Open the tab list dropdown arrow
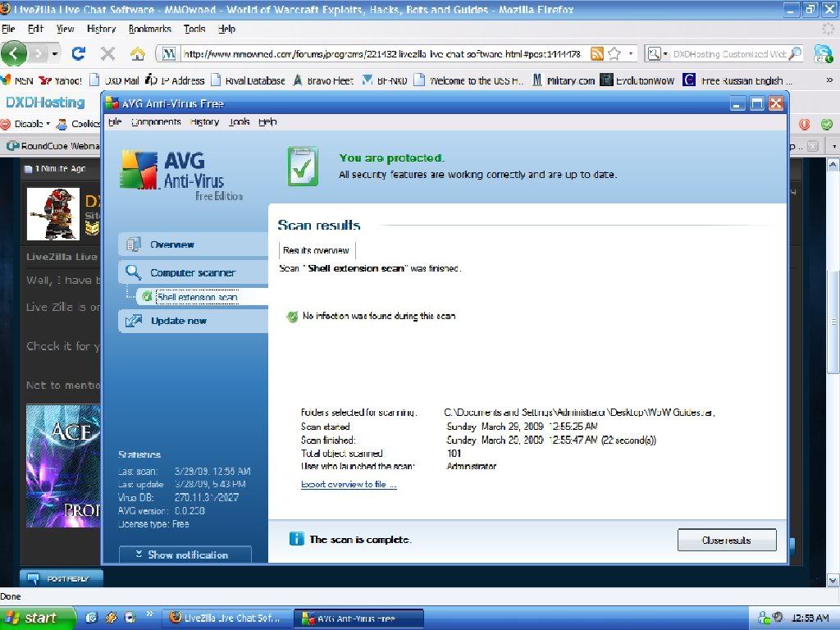Screen dimensions: 840x630 point(833,146)
